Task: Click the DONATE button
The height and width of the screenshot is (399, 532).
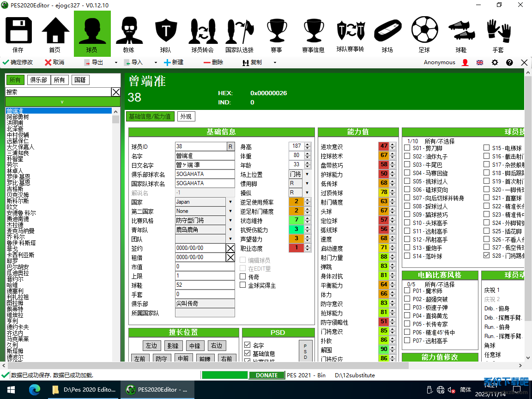Action: pyautogui.click(x=266, y=375)
